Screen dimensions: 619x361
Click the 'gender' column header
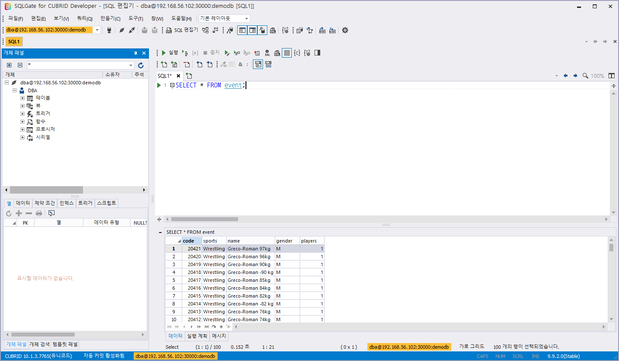[287, 241]
